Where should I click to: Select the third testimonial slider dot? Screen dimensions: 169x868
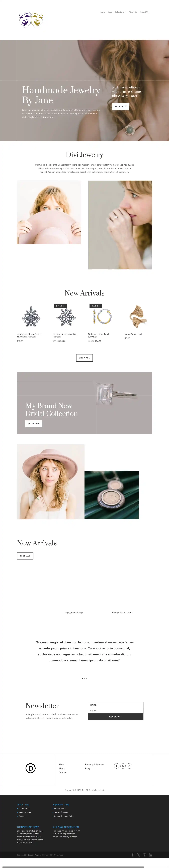pos(87,679)
